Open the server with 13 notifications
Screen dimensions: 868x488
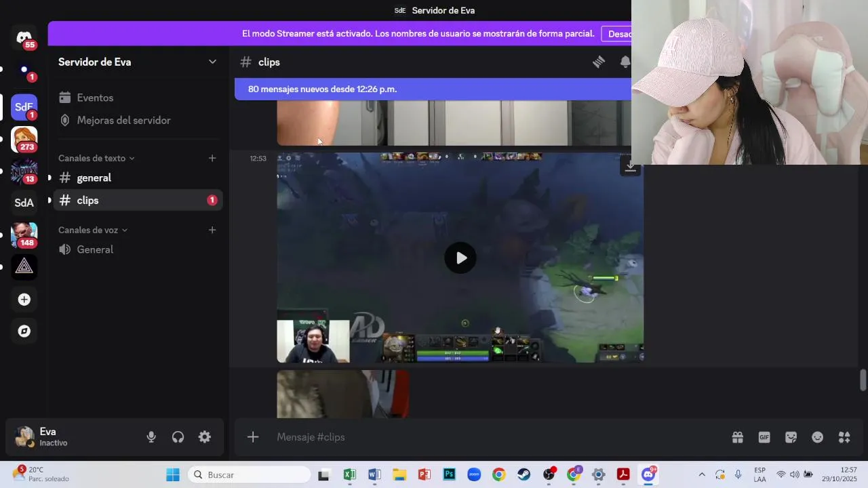click(24, 171)
